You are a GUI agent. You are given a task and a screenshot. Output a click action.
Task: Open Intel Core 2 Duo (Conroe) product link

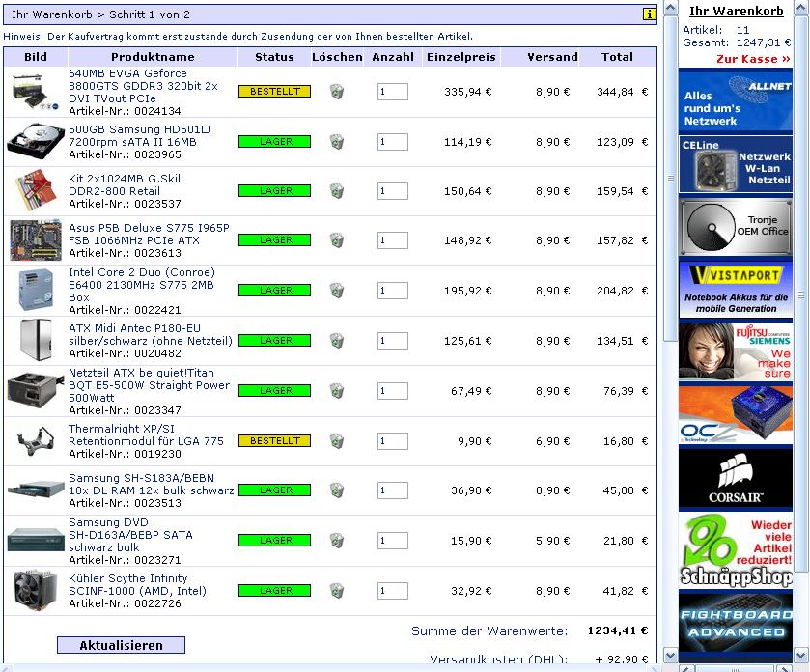pos(142,285)
